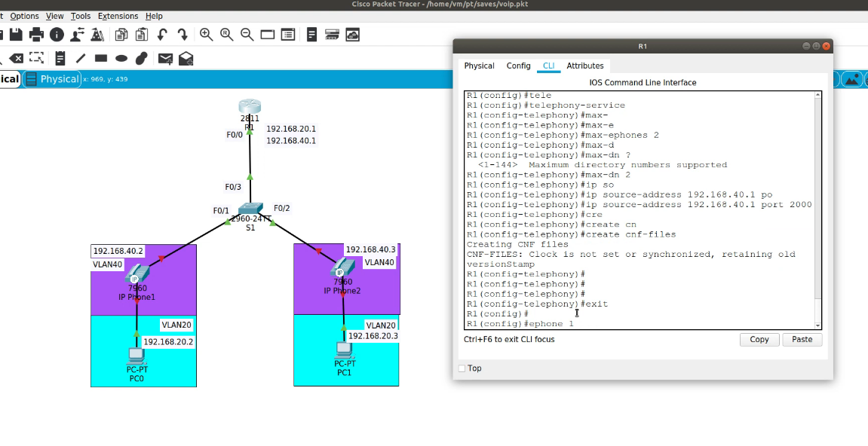Open the cloud window icon
This screenshot has height=446, width=868.
353,35
